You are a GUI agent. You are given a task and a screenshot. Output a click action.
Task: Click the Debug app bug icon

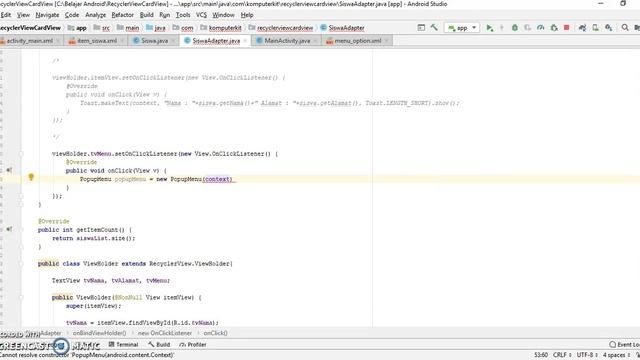pyautogui.click(x=515, y=27)
